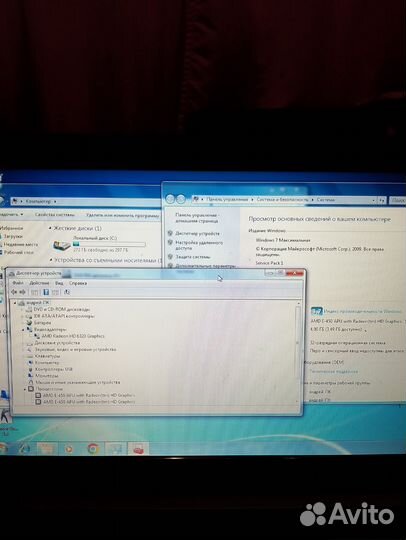
Task: Click the Мониторы category icon
Action: tap(31, 376)
